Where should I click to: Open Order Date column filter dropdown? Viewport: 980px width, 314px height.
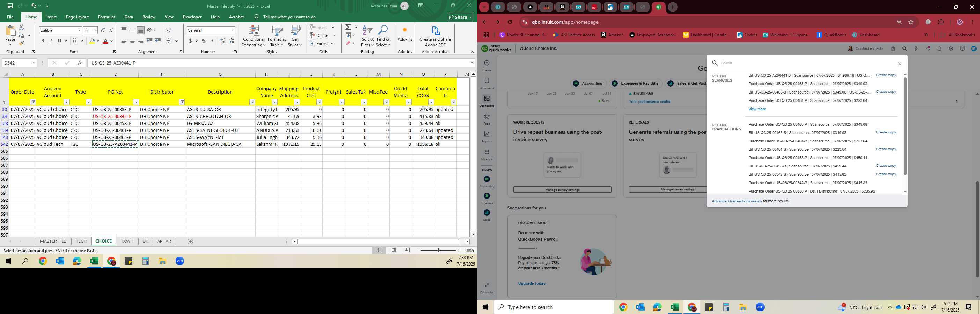(x=33, y=102)
